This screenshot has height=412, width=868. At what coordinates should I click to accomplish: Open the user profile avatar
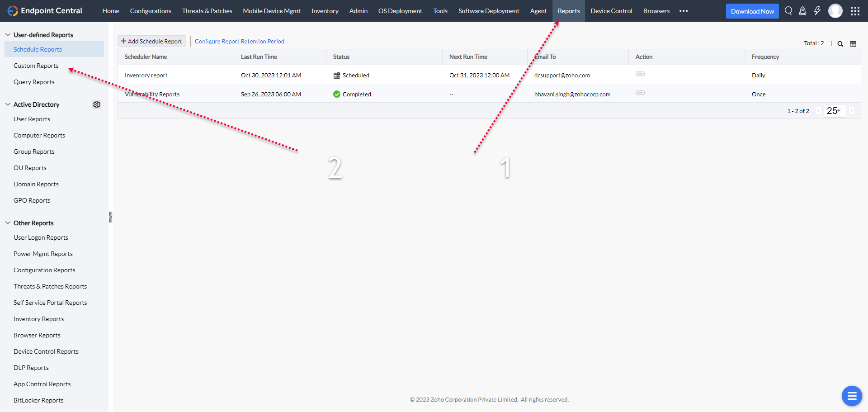tap(835, 11)
